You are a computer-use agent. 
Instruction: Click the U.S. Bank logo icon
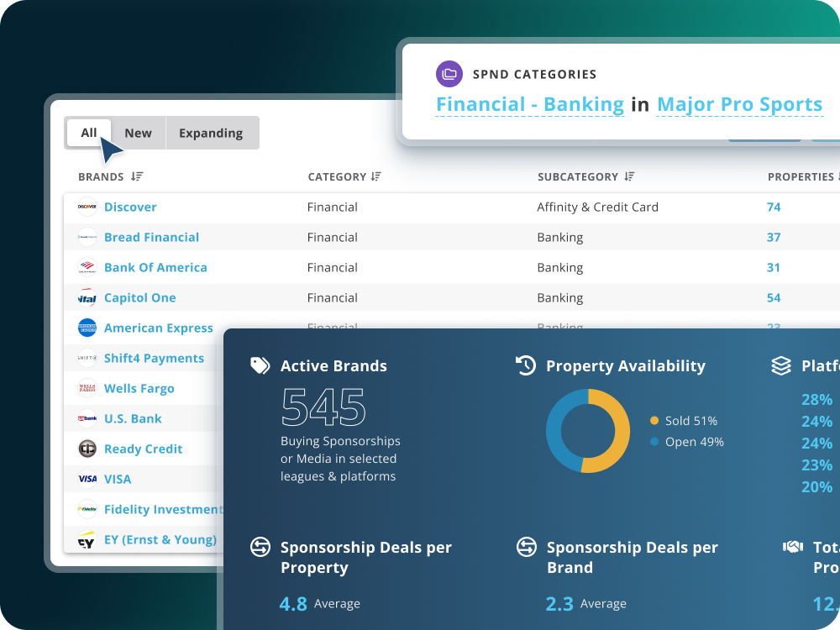pos(87,418)
